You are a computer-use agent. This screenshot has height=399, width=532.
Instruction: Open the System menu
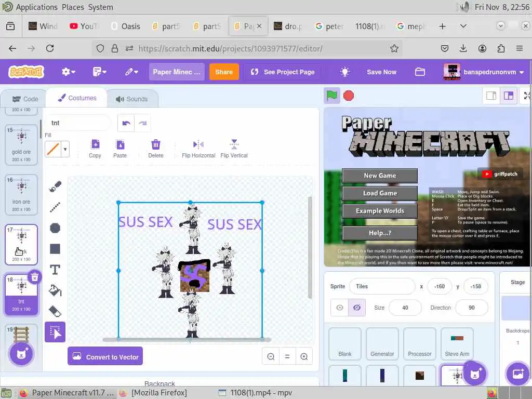pyautogui.click(x=101, y=7)
